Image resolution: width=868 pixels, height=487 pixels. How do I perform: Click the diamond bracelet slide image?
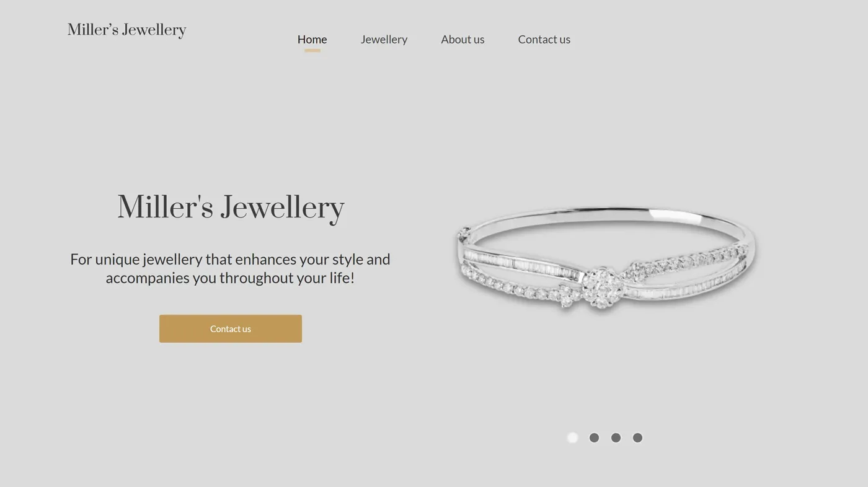(x=606, y=259)
